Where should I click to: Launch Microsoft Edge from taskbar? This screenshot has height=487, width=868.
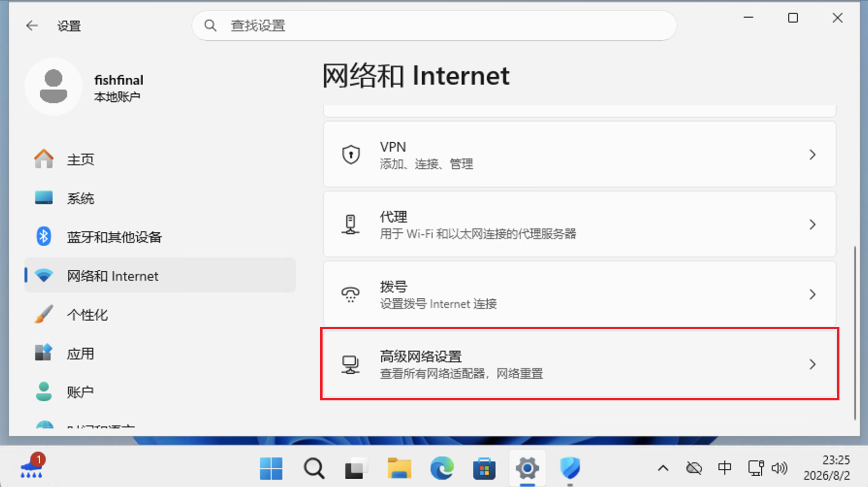tap(441, 468)
